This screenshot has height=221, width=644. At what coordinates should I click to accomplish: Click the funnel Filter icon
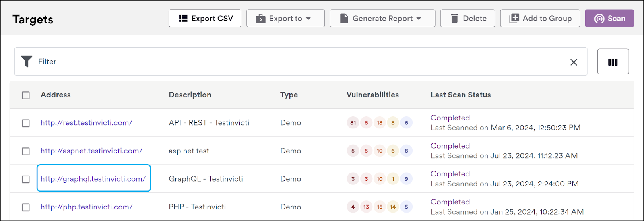tap(27, 61)
